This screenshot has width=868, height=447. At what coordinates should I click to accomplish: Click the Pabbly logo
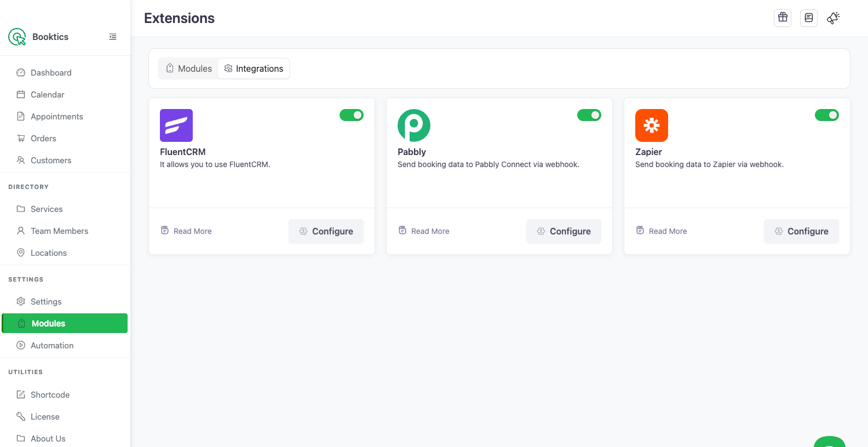pyautogui.click(x=414, y=125)
